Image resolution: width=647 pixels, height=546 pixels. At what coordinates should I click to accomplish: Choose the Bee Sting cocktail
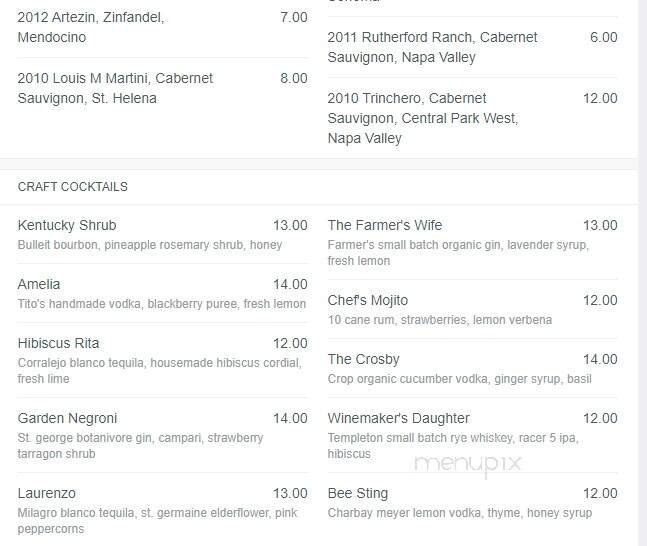pyautogui.click(x=358, y=493)
